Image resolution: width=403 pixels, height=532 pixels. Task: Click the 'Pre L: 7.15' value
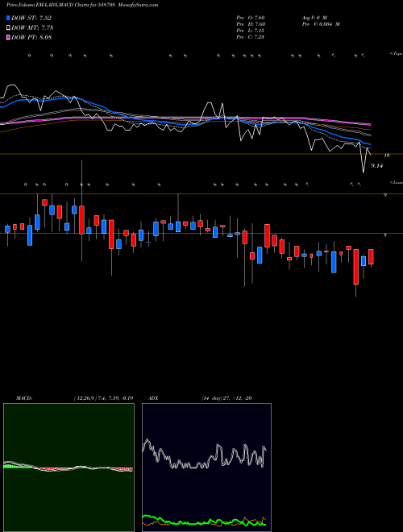point(251,31)
